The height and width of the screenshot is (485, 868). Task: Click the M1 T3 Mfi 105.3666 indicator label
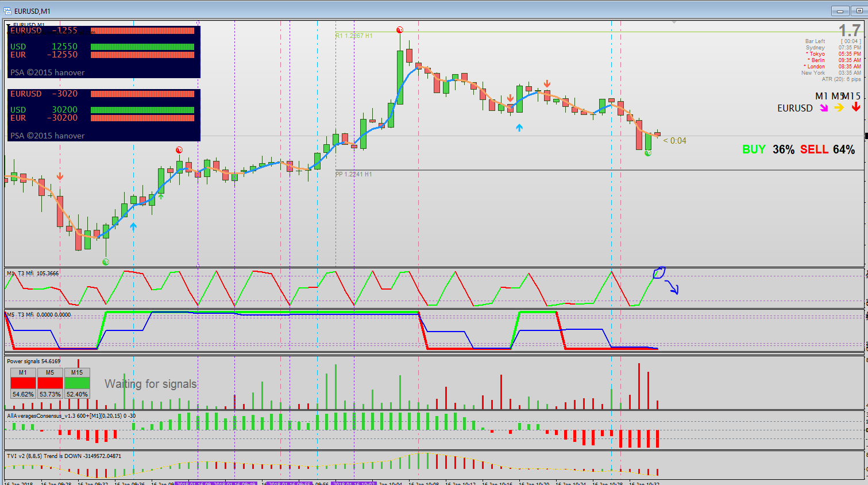(33, 274)
